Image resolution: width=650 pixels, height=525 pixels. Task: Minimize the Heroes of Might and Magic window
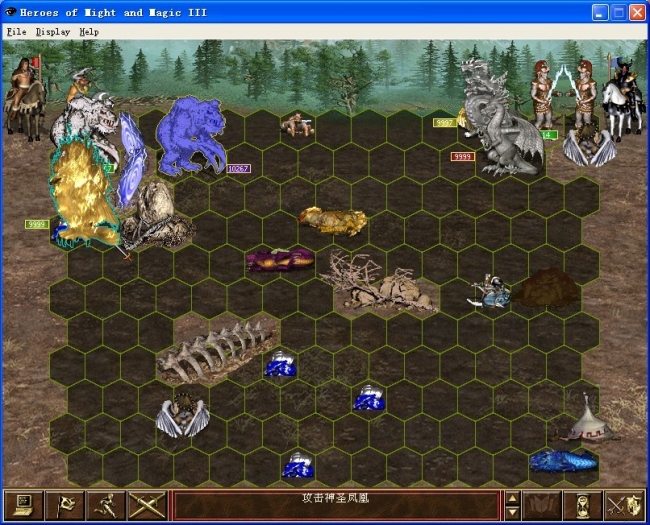599,12
